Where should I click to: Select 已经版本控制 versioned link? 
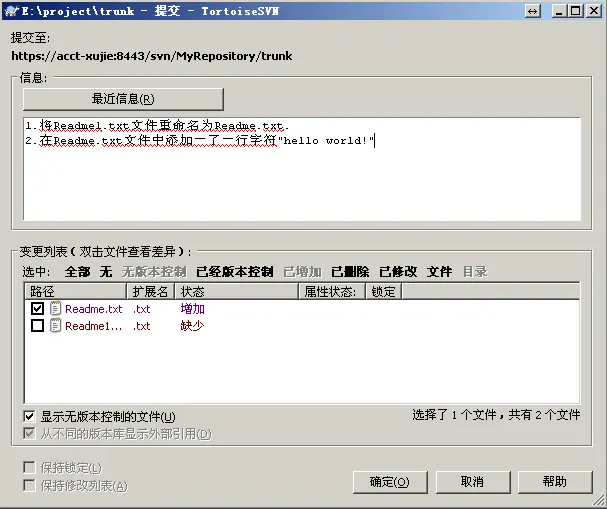click(235, 272)
